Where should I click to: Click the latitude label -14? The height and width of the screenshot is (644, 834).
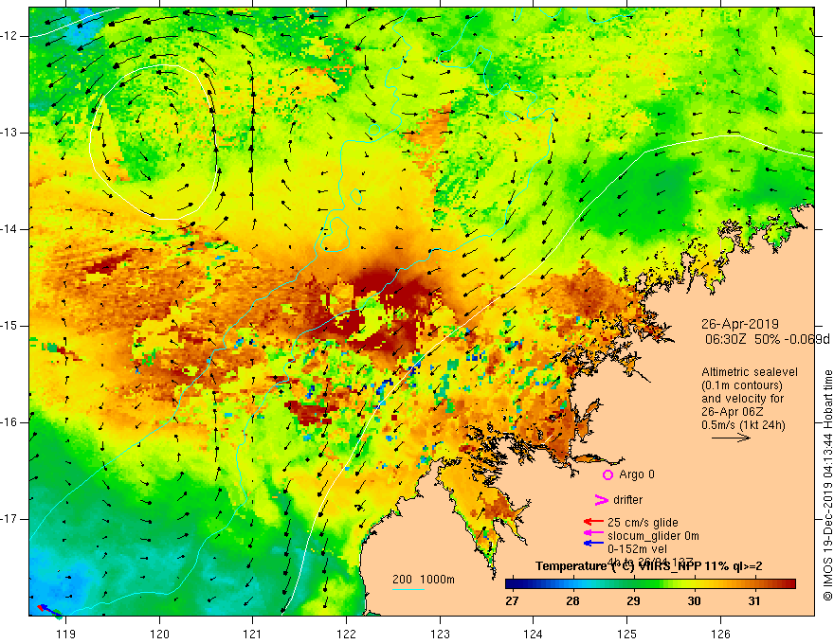click(10, 229)
